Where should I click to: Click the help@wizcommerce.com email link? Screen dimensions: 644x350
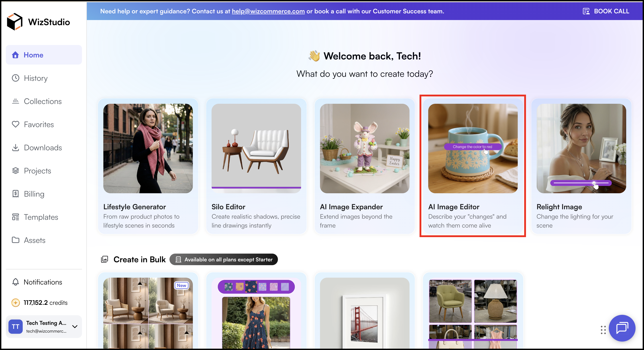(x=268, y=11)
